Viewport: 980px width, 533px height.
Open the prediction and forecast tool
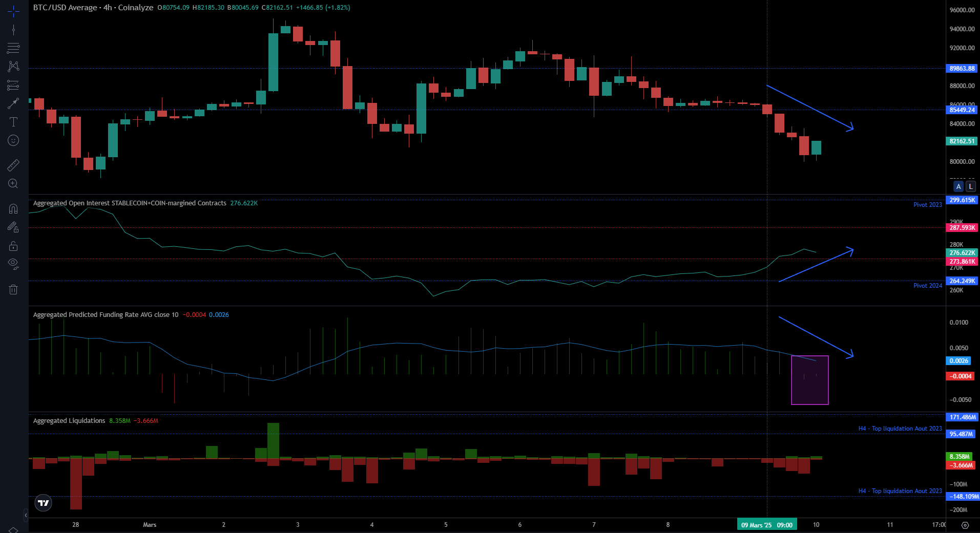click(13, 85)
